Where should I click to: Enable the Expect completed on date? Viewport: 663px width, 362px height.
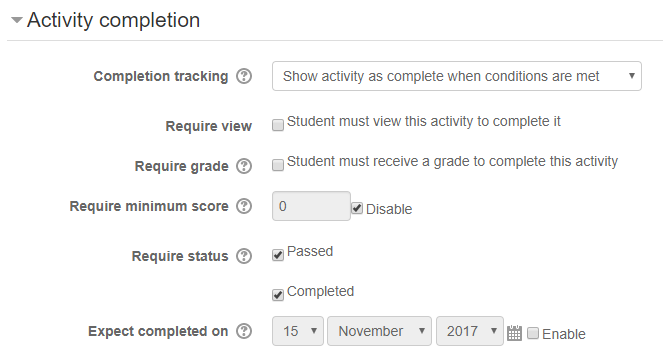pyautogui.click(x=533, y=333)
